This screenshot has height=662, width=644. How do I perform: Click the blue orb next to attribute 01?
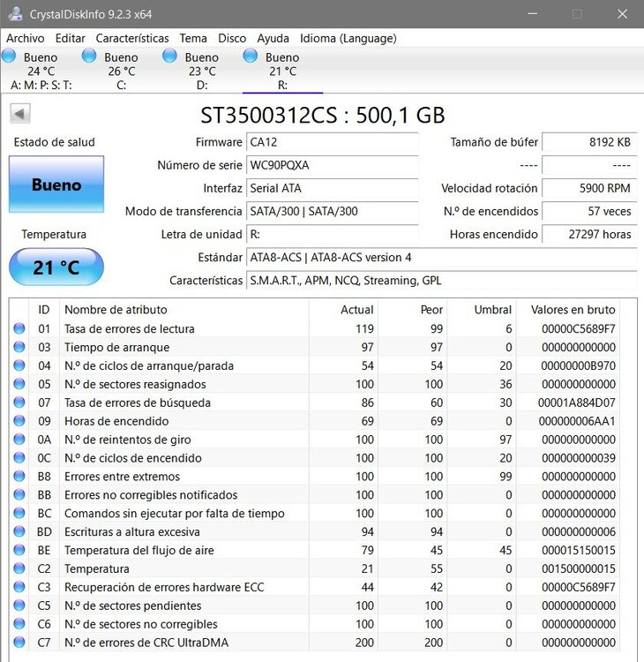[19, 328]
